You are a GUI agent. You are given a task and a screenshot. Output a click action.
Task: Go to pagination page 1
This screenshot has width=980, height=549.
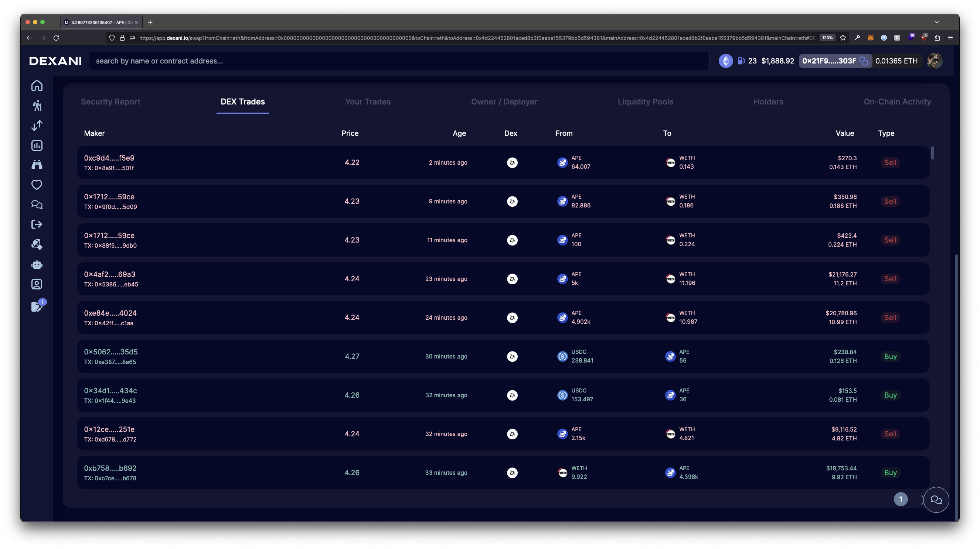pyautogui.click(x=901, y=499)
